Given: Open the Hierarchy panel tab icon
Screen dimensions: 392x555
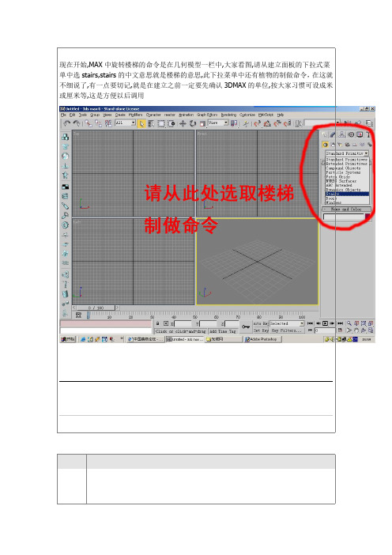Looking at the screenshot, I should 341,134.
